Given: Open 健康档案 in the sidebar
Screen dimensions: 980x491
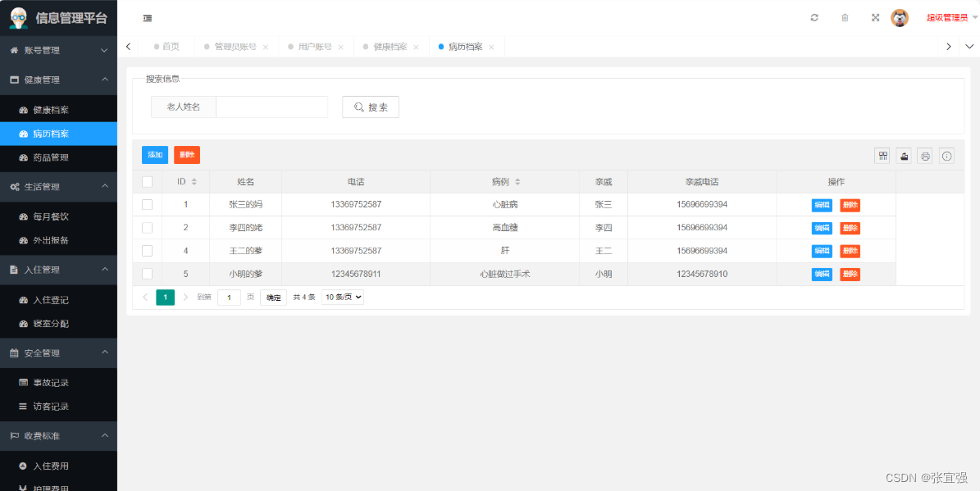Looking at the screenshot, I should coord(59,110).
